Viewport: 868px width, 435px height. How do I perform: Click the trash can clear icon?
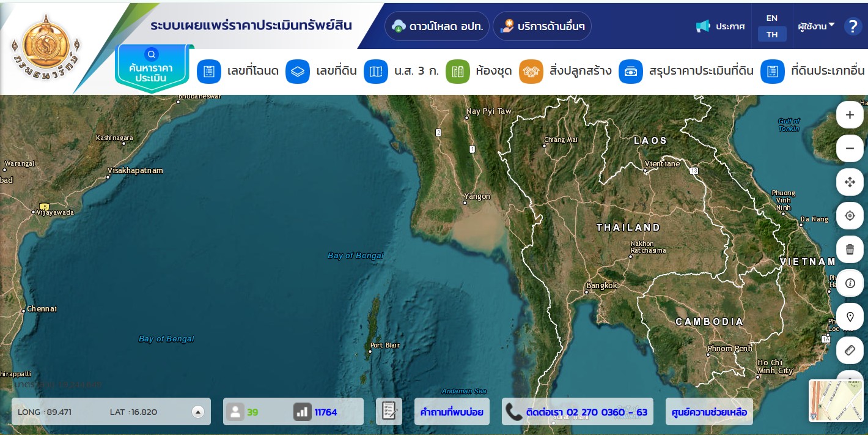pos(850,249)
